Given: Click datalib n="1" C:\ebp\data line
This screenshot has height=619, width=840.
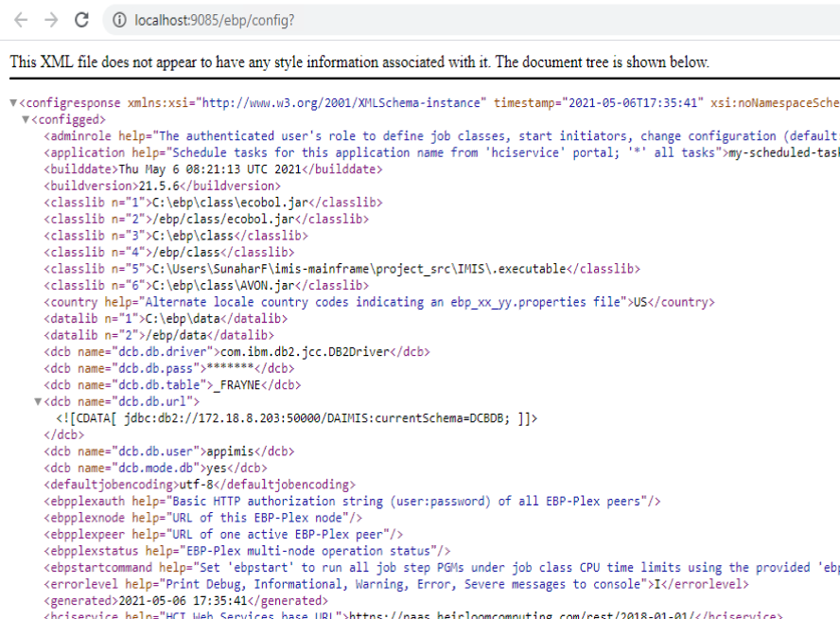Looking at the screenshot, I should pos(166,319).
